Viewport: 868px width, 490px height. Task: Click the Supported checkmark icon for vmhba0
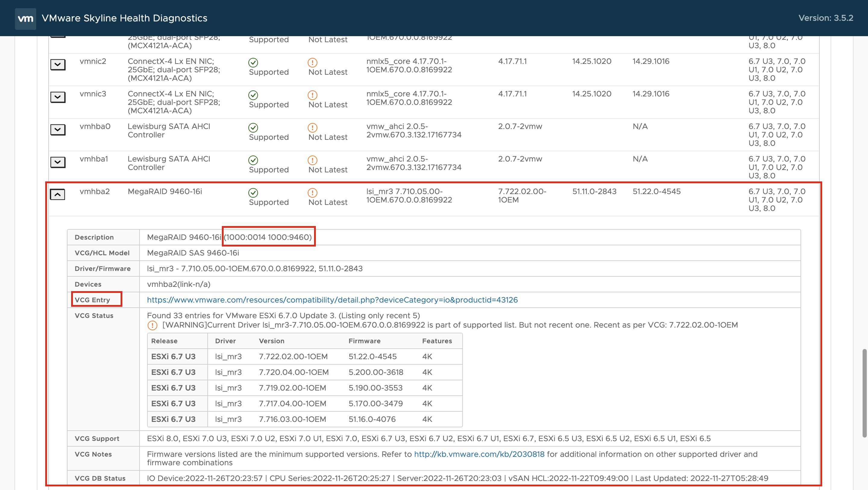(253, 128)
